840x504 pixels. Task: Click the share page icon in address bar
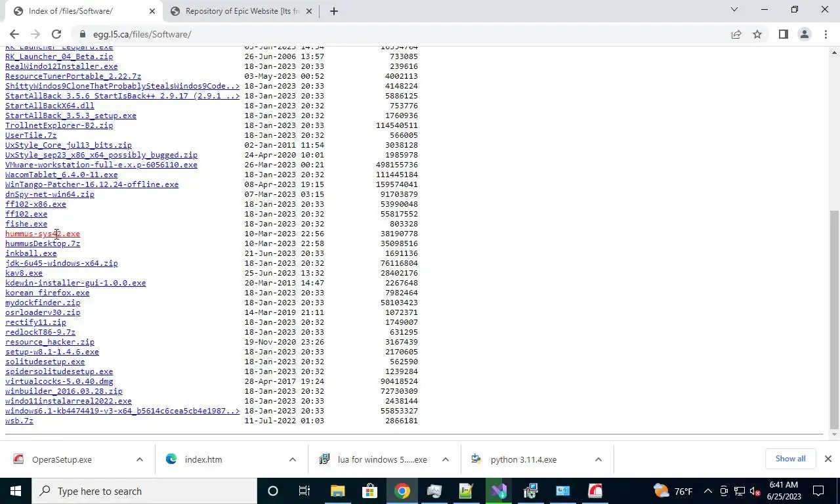(x=736, y=34)
